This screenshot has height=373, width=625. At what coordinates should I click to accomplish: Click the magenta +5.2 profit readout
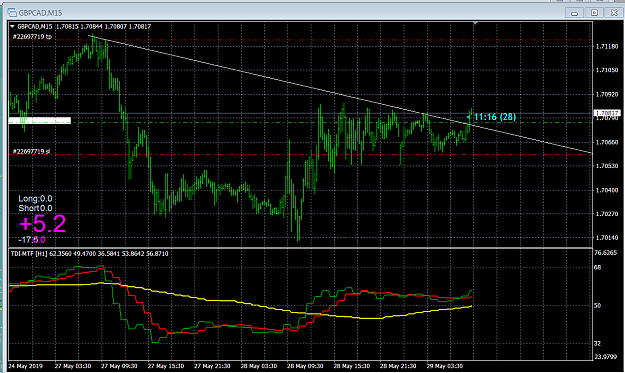click(x=43, y=224)
